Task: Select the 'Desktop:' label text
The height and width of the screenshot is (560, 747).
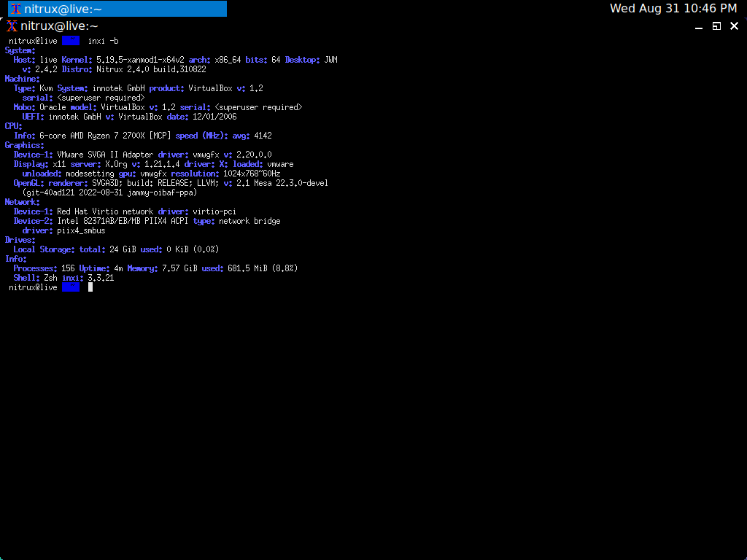Action: point(303,60)
